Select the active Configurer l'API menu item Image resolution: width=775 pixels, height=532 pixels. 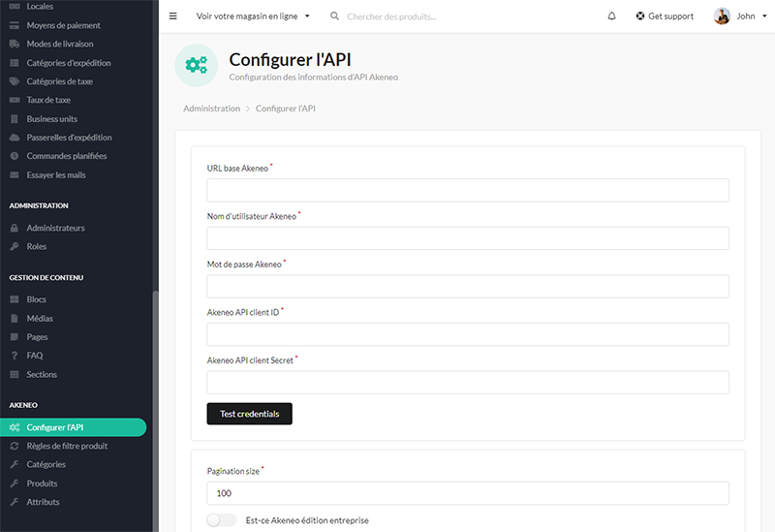[74, 427]
